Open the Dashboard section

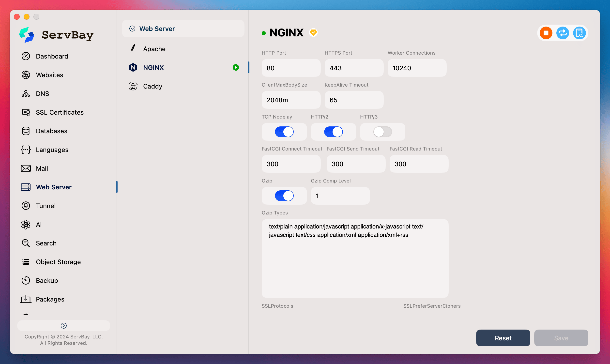point(52,56)
